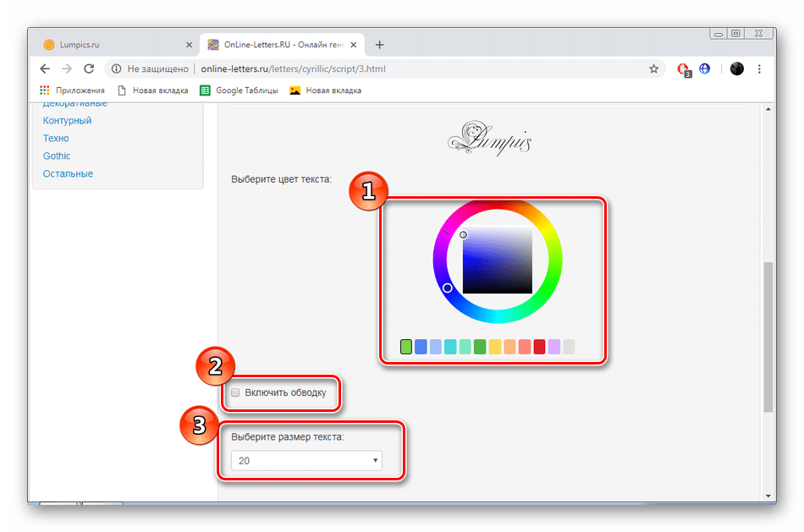This screenshot has width=804, height=532.
Task: Select the light gray color swatch
Action: [x=570, y=347]
